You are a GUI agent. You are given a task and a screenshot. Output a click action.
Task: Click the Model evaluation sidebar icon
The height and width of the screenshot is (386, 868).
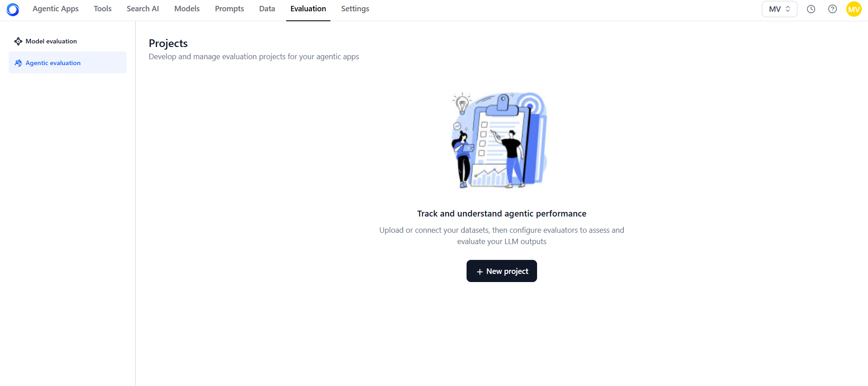(18, 41)
